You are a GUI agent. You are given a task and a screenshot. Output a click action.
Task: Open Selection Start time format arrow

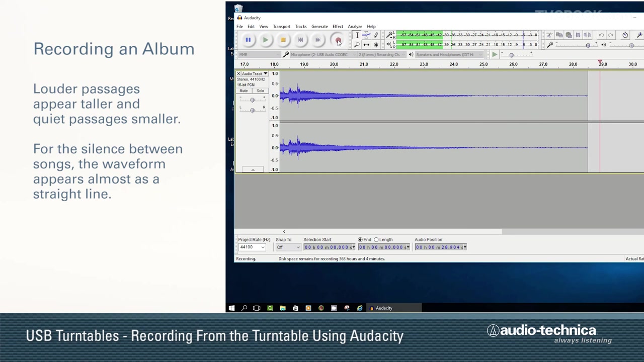point(353,247)
